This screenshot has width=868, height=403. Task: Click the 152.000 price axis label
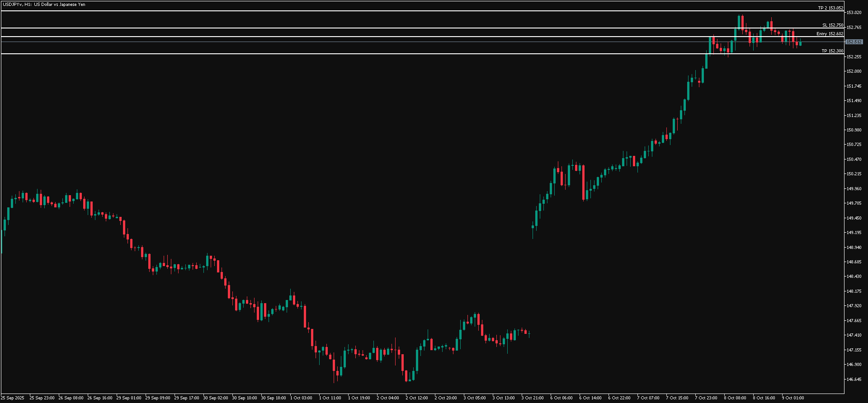coord(854,71)
